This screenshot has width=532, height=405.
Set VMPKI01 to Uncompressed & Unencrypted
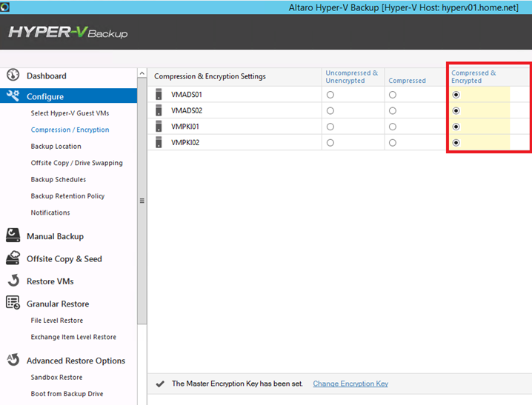[330, 127]
